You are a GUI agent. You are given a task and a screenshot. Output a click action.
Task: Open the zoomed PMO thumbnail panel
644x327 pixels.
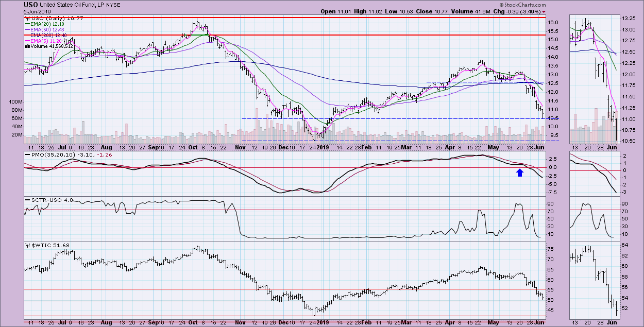coord(594,174)
